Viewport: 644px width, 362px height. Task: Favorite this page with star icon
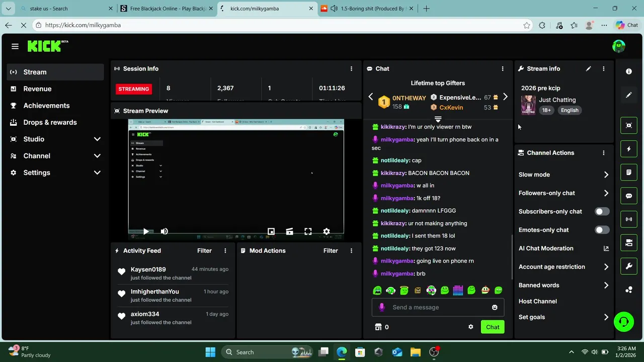coord(527,25)
